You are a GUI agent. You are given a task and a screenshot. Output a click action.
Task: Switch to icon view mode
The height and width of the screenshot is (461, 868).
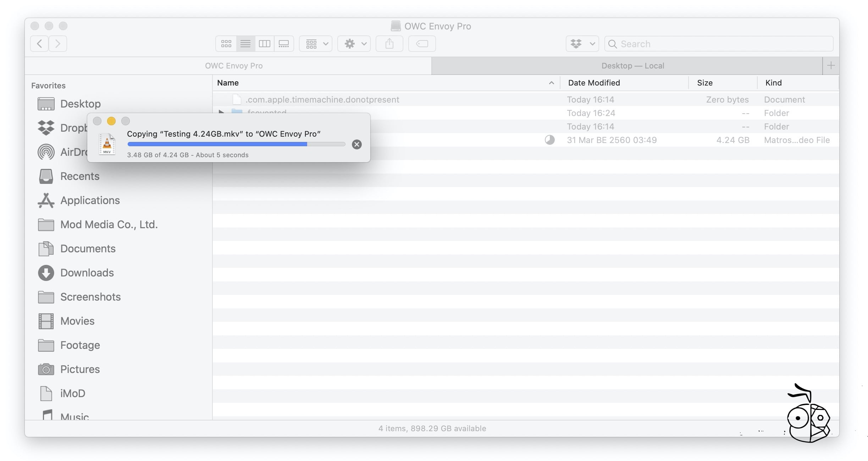click(226, 43)
